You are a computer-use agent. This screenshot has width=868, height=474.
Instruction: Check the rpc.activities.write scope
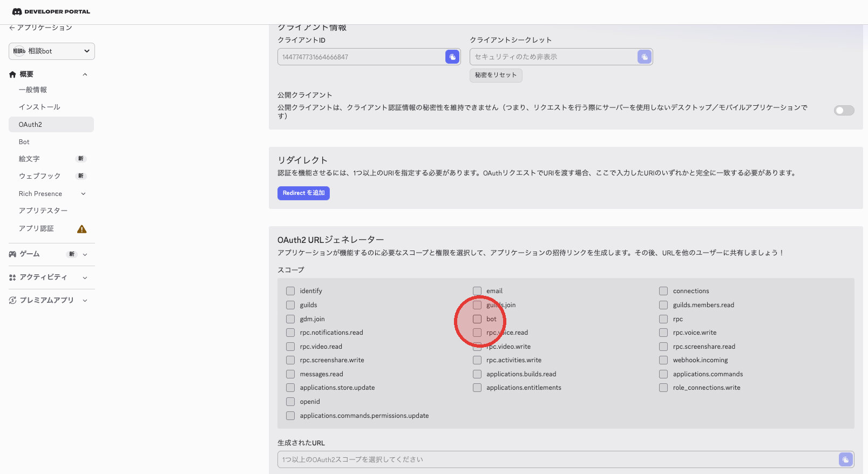pos(477,360)
